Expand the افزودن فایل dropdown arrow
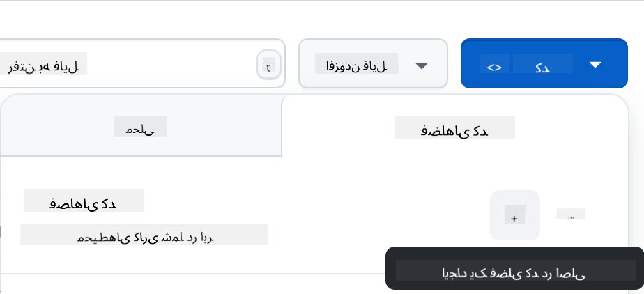Image resolution: width=644 pixels, height=294 pixels. (x=421, y=65)
